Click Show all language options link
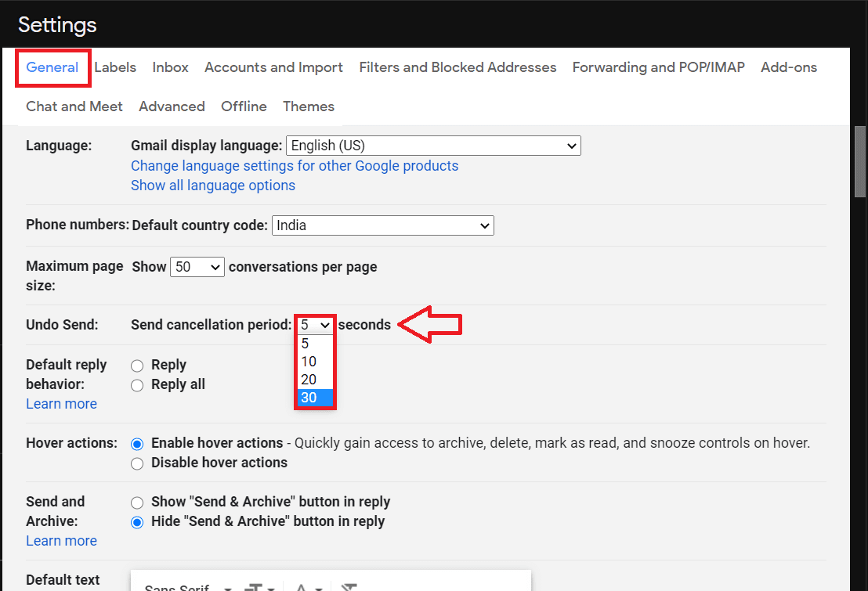The width and height of the screenshot is (868, 591). [x=212, y=186]
